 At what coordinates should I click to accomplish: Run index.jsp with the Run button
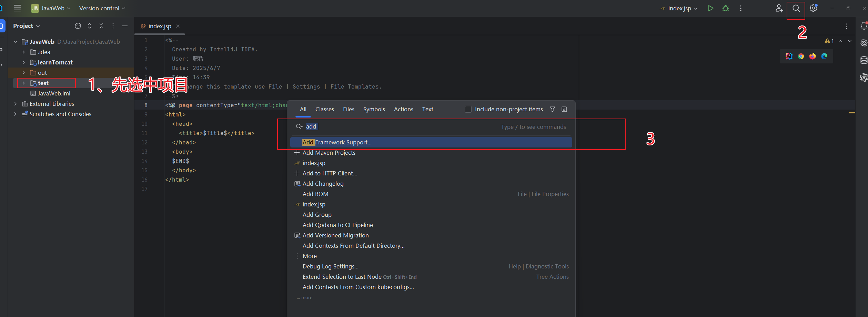(710, 8)
